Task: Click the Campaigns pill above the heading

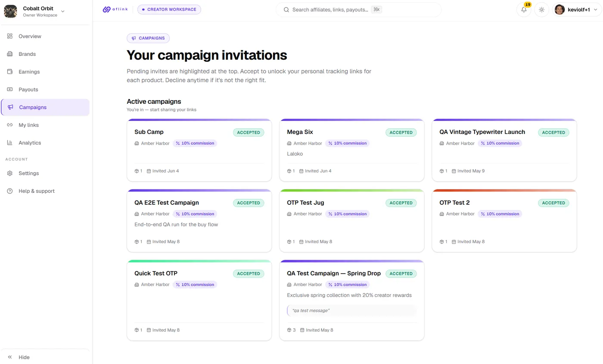Action: [148, 38]
